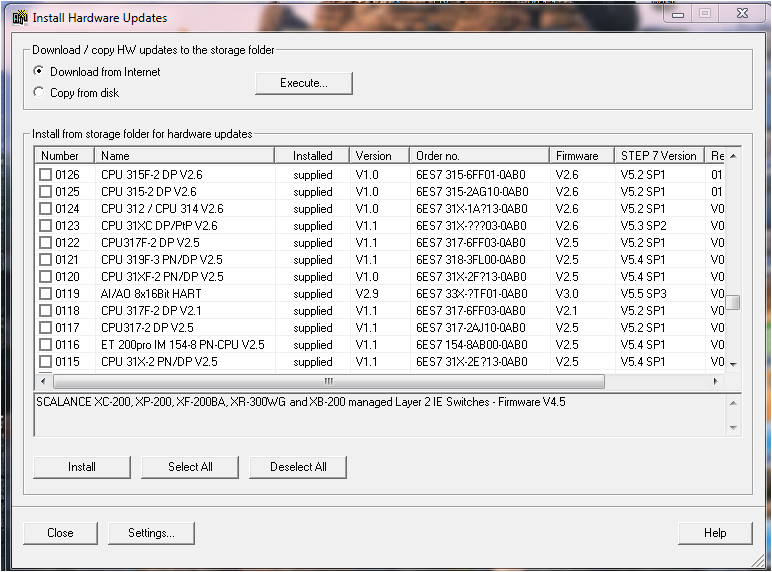Click the list's vertical scrollbar thumb
Viewport: 772px width, 572px height.
click(x=733, y=302)
